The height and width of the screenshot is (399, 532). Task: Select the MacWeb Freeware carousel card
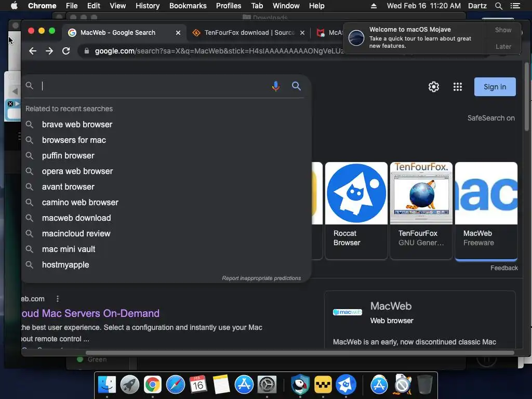[486, 210]
